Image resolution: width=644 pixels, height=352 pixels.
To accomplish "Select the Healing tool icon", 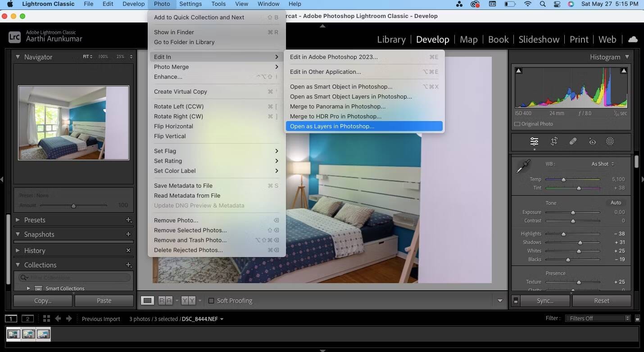I will coord(573,141).
